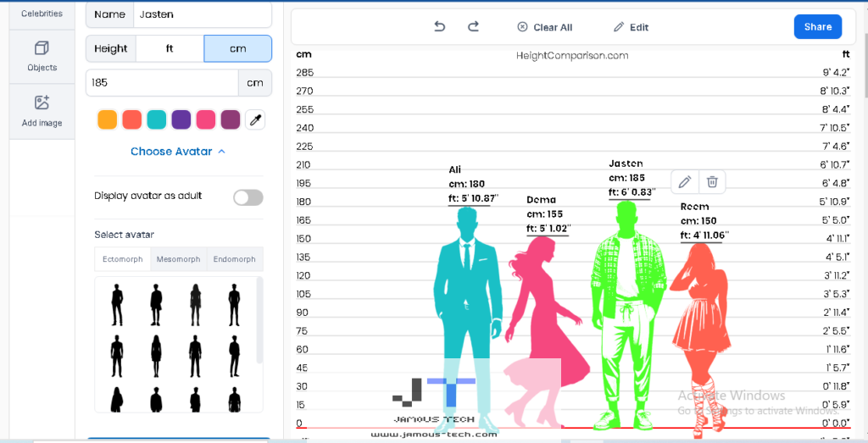The image size is (868, 443).
Task: Click the 6' 10.7" ft scale label
Action: coord(836,165)
